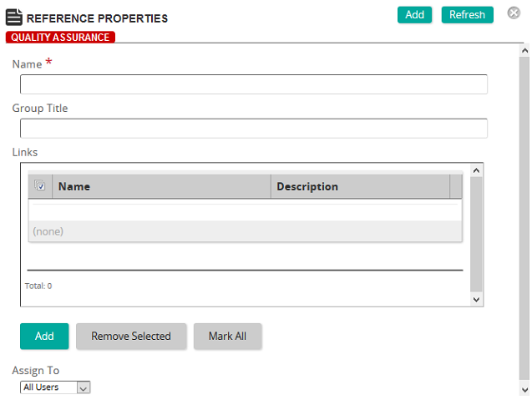Click Links list scroll up arrow
The image size is (532, 405).
click(x=476, y=170)
